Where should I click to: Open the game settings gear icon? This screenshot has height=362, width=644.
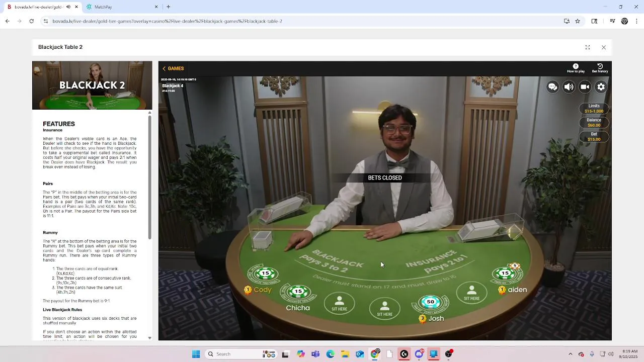tap(601, 87)
